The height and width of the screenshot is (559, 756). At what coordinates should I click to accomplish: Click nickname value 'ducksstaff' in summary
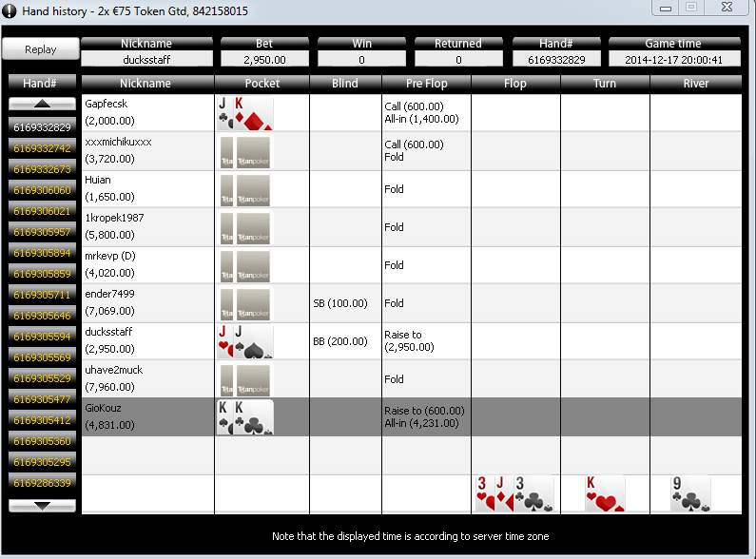146,60
